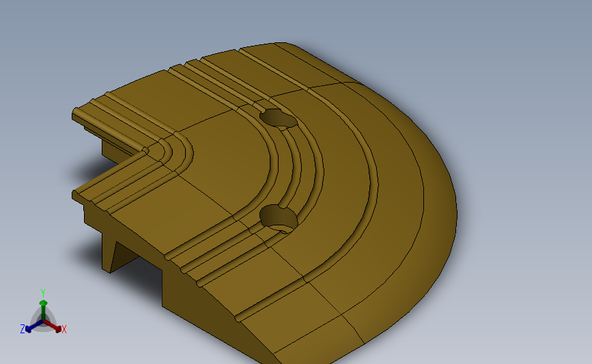Click the green Y axis of the orientation triad
Screen dimensions: 592x364
click(43, 310)
